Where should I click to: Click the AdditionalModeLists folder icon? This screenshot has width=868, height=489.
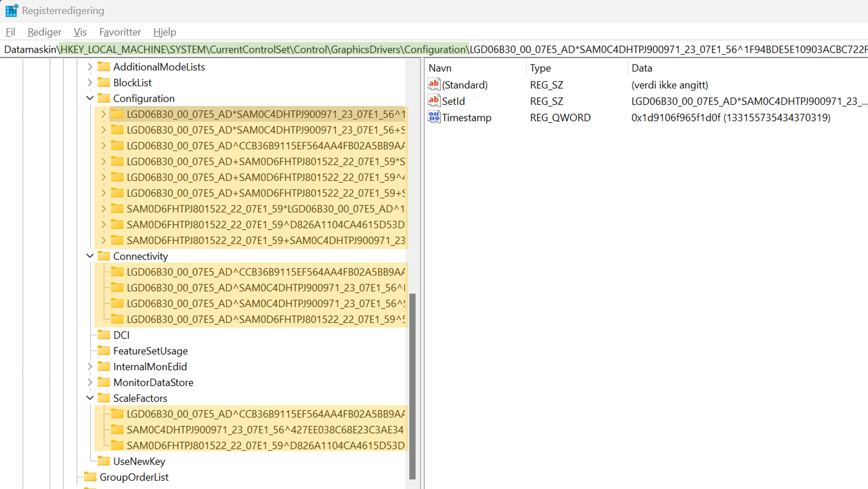pyautogui.click(x=104, y=67)
